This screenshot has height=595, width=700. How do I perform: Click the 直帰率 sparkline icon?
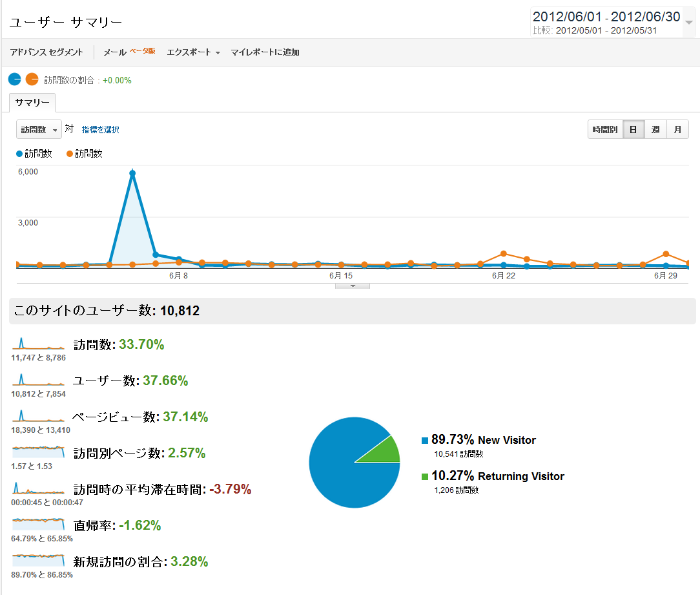[38, 524]
